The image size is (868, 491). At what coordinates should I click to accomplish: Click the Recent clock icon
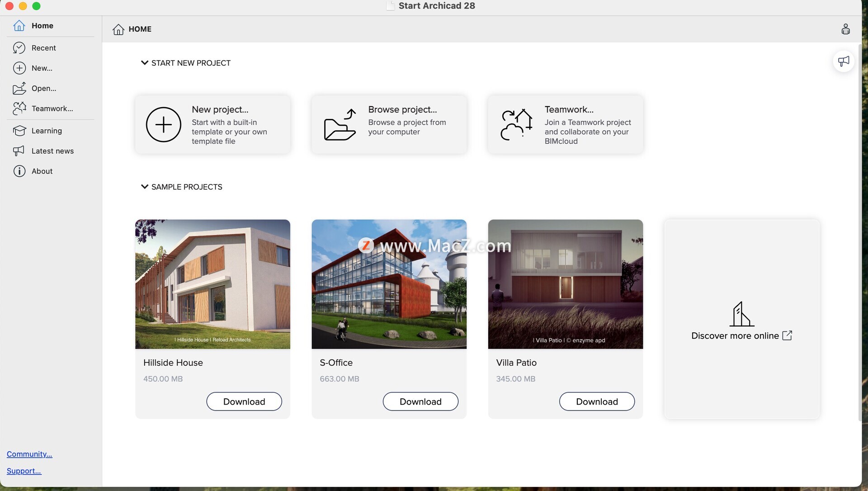[x=19, y=48]
